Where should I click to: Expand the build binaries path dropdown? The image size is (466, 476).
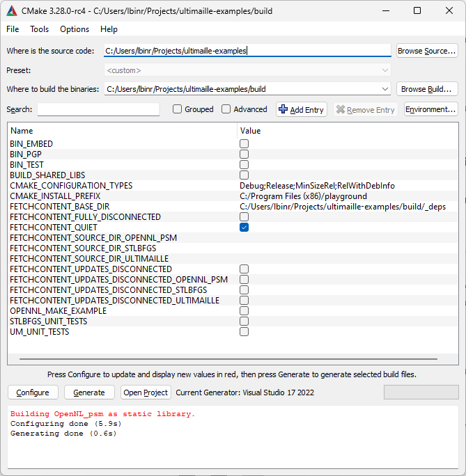385,89
